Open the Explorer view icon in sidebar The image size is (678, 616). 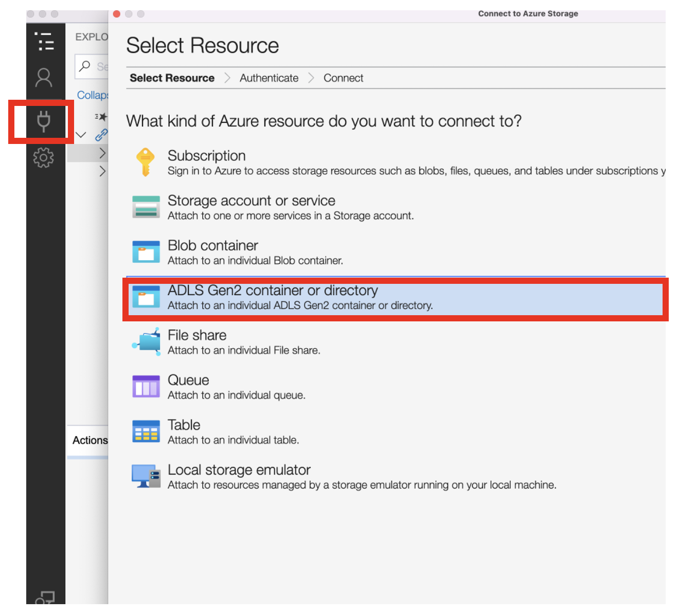pyautogui.click(x=44, y=41)
